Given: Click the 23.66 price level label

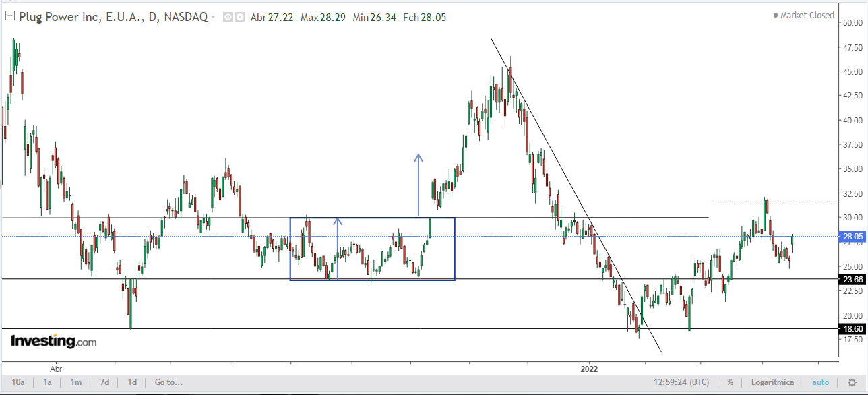Looking at the screenshot, I should point(852,279).
